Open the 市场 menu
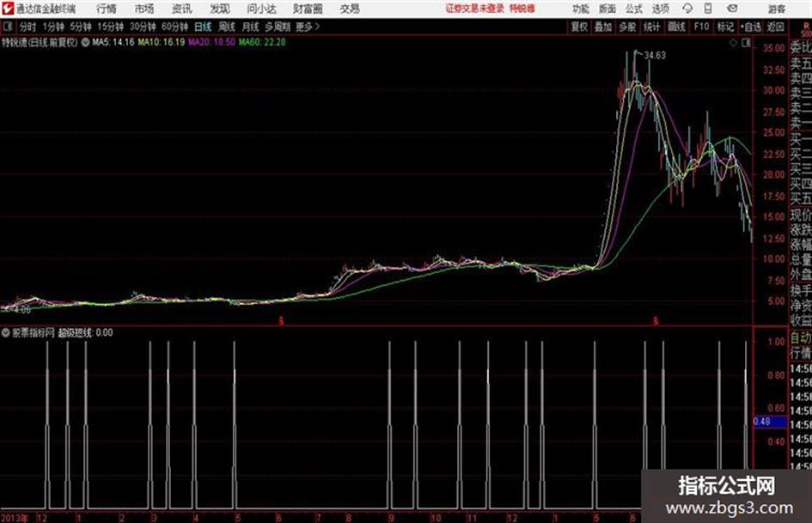812x523 pixels. pos(144,9)
